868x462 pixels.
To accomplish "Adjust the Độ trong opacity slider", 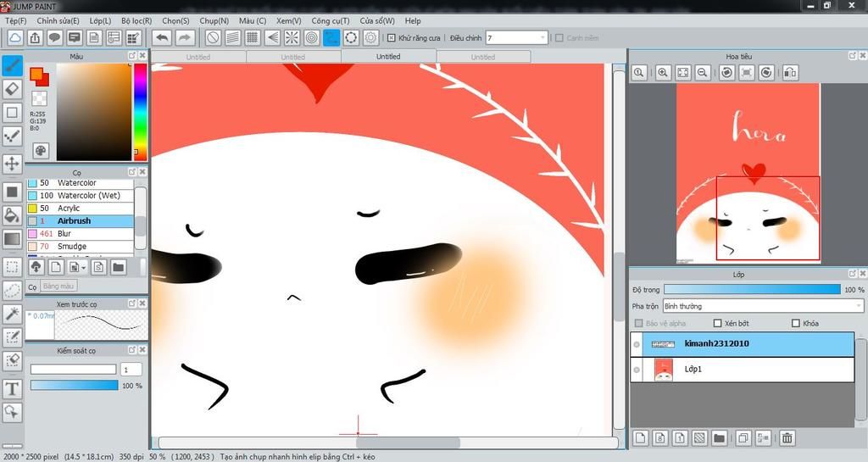I will pyautogui.click(x=751, y=289).
